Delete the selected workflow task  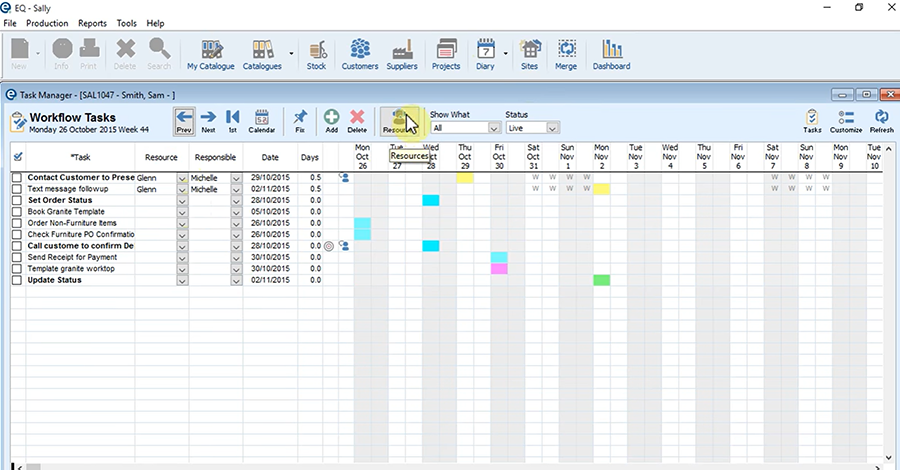pos(357,121)
